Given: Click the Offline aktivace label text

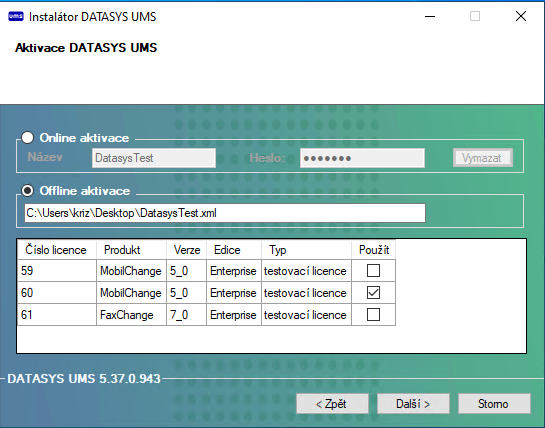Looking at the screenshot, I should (x=85, y=191).
